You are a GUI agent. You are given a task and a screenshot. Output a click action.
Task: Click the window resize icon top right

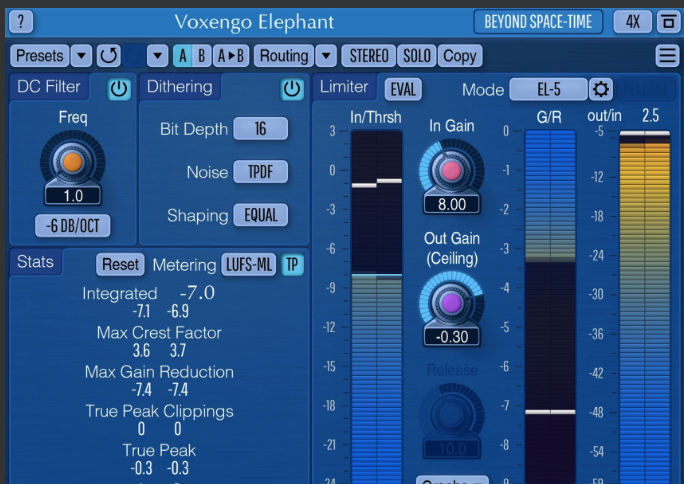[668, 21]
